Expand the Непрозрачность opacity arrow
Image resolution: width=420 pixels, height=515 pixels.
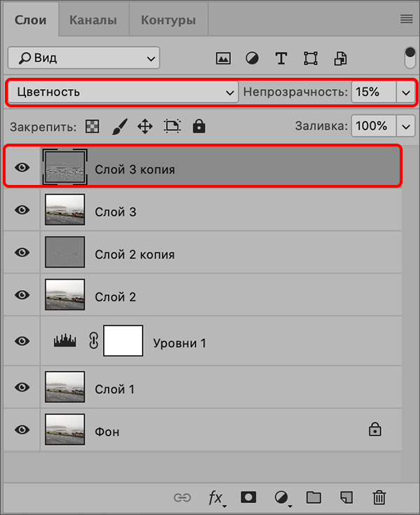(406, 92)
